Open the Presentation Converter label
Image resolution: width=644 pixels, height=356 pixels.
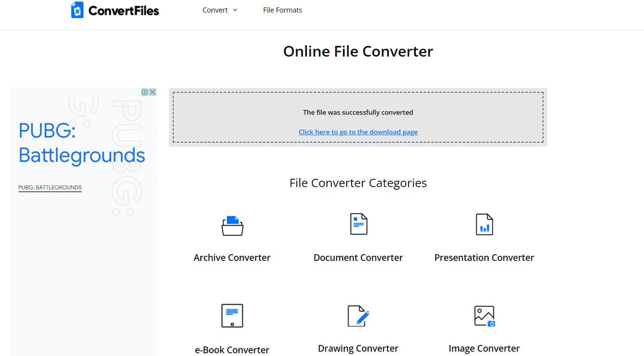(x=484, y=257)
